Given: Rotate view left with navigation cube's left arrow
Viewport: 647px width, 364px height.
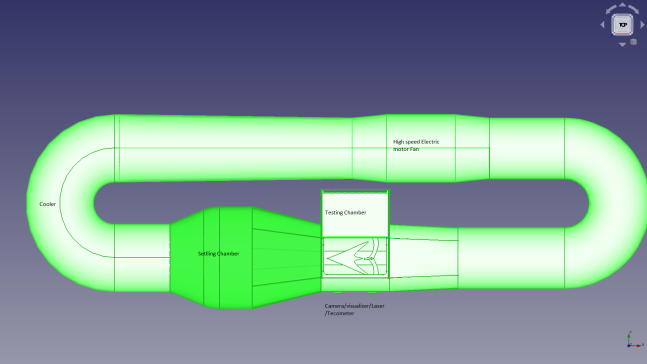Looking at the screenshot, I should click(602, 25).
